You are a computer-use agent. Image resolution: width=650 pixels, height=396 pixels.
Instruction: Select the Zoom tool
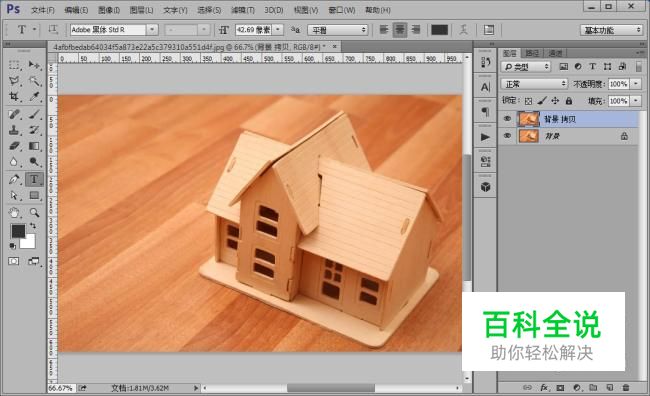pyautogui.click(x=34, y=213)
